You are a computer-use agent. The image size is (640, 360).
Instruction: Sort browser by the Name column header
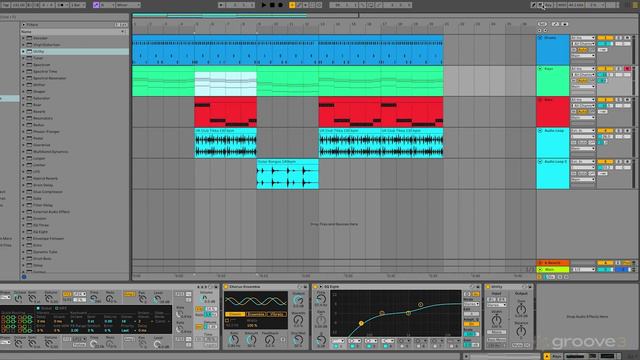pyautogui.click(x=73, y=31)
